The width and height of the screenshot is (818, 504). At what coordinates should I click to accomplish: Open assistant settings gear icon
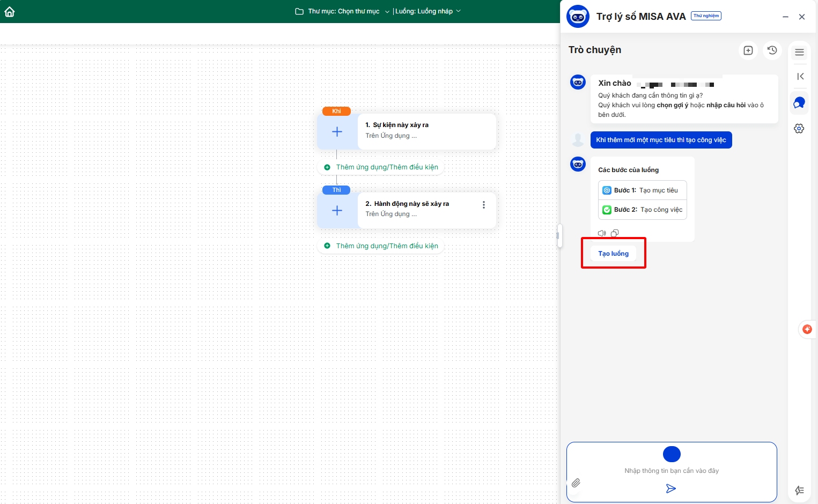click(799, 129)
